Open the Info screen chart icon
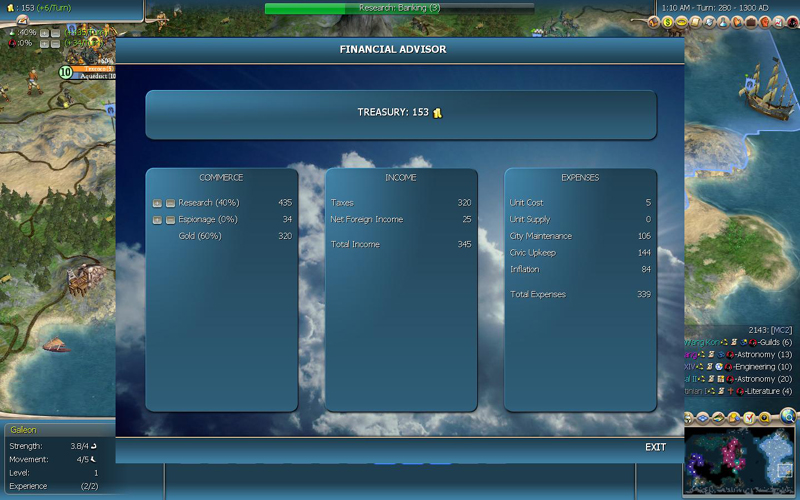Screen dimensions: 800x500 click(779, 22)
